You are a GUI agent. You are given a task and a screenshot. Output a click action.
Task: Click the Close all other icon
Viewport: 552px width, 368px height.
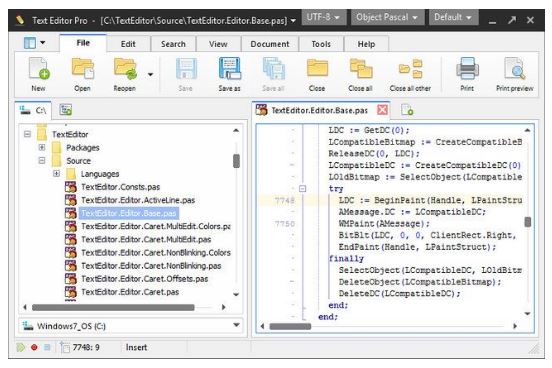pyautogui.click(x=410, y=68)
